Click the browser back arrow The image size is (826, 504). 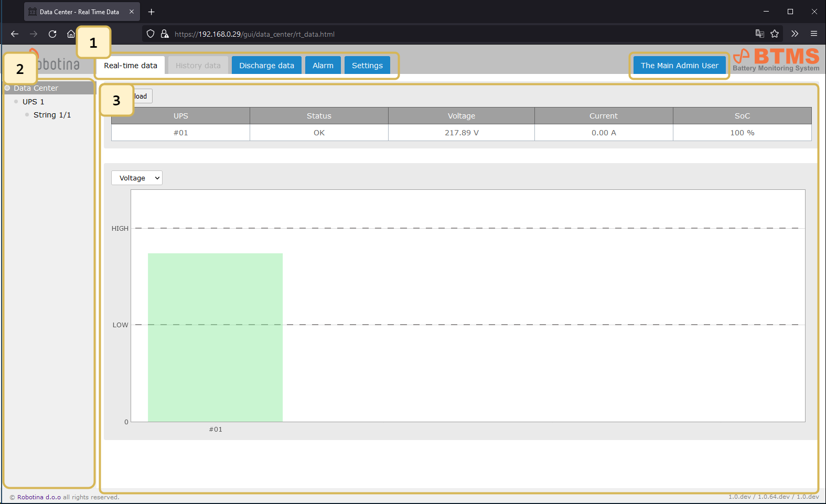(x=15, y=34)
